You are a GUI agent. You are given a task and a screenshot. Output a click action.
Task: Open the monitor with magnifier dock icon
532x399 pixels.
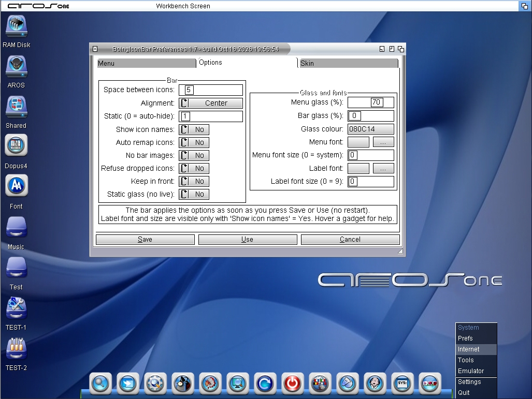[x=238, y=383]
